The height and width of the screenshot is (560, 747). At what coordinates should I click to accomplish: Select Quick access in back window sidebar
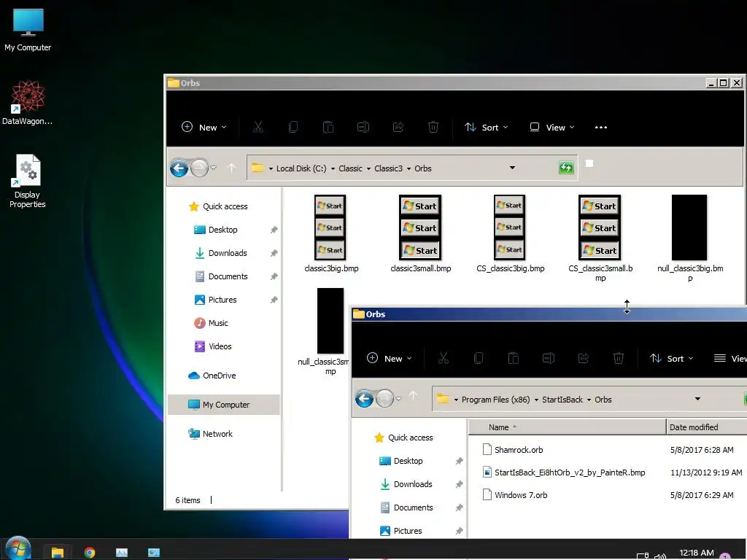pyautogui.click(x=218, y=206)
